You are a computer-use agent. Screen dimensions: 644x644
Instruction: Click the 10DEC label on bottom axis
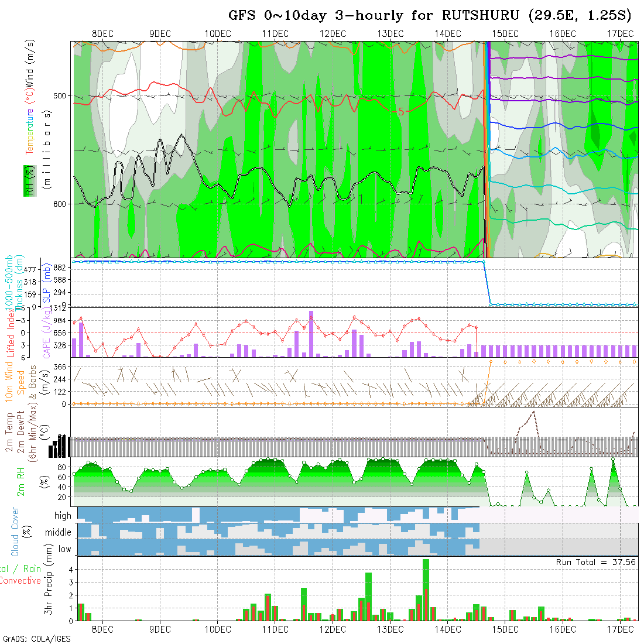pyautogui.click(x=218, y=629)
